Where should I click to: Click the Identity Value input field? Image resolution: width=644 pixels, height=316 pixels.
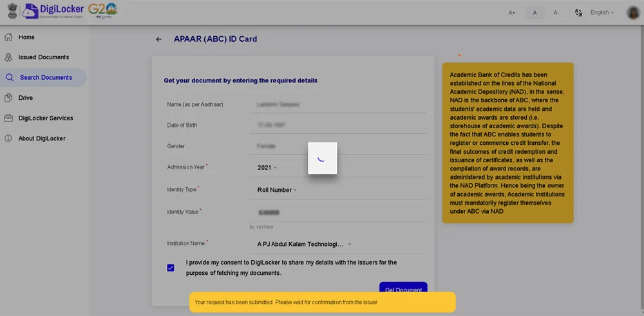click(338, 212)
